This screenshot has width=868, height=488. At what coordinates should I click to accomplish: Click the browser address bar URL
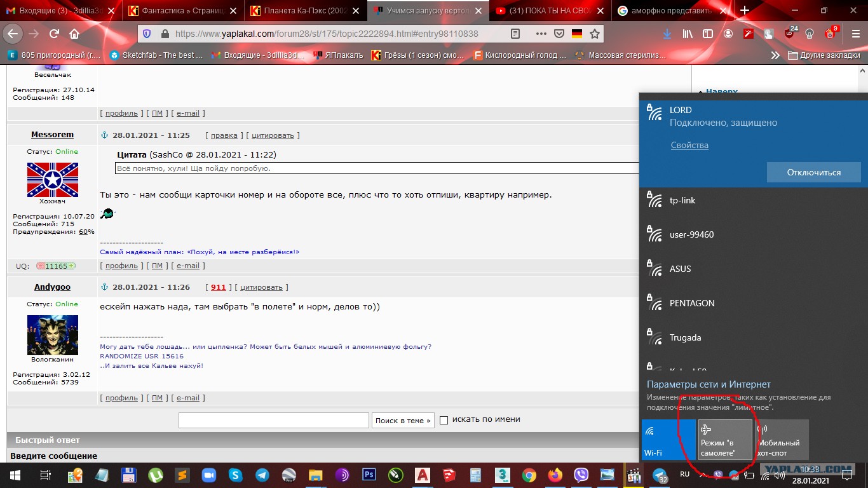[x=327, y=34]
